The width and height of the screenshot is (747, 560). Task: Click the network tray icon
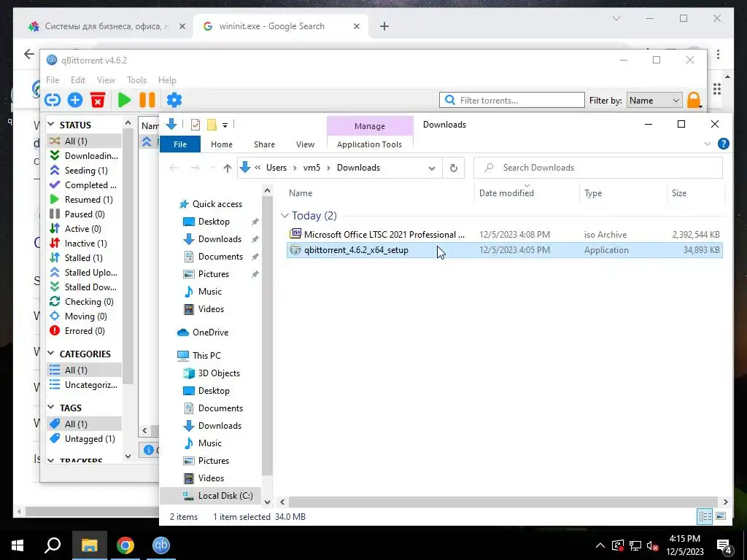tap(635, 545)
